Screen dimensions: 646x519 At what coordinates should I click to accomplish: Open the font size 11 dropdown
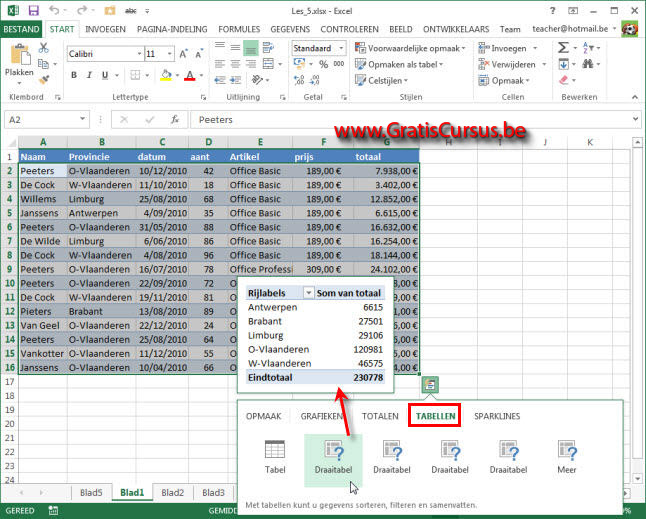pos(170,54)
